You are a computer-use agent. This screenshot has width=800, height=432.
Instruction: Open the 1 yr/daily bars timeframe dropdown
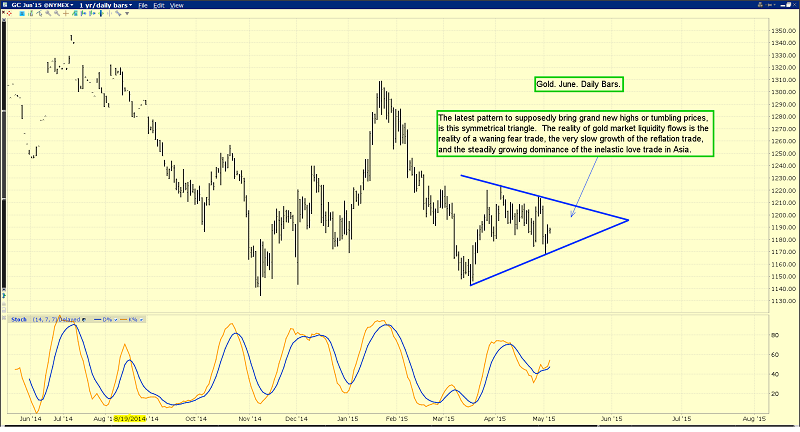point(106,5)
